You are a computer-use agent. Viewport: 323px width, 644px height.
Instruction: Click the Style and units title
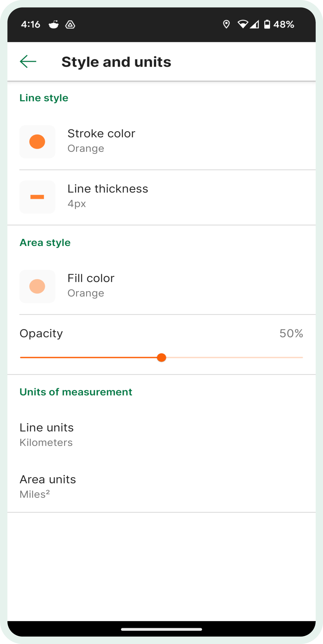[x=116, y=61]
